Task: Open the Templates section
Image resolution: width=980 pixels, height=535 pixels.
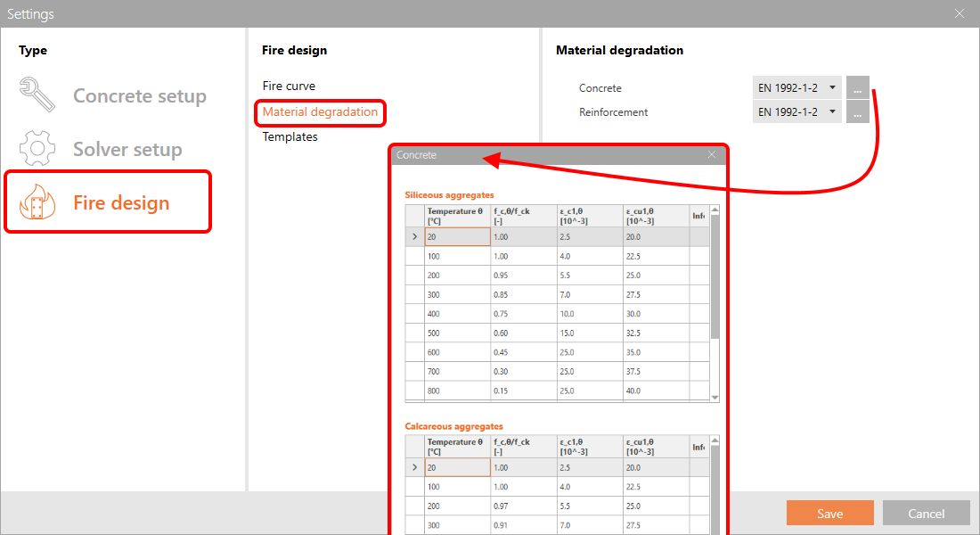Action: coord(290,136)
